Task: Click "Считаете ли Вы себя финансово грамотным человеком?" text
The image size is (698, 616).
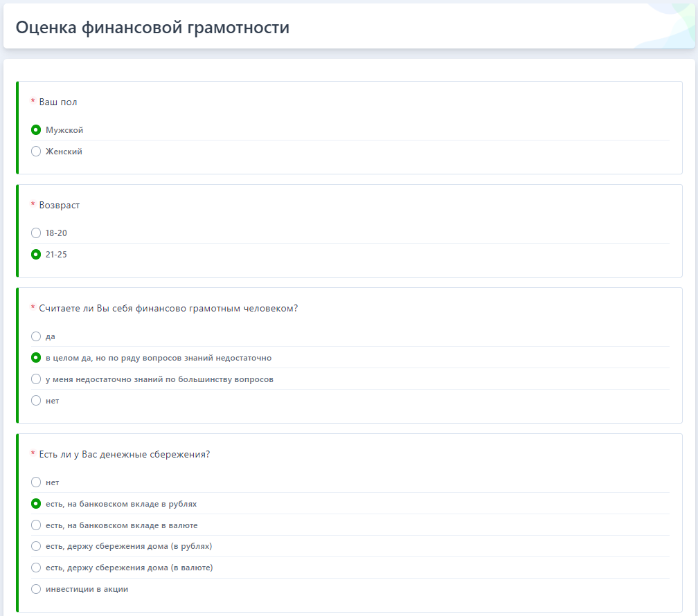Action: [168, 308]
